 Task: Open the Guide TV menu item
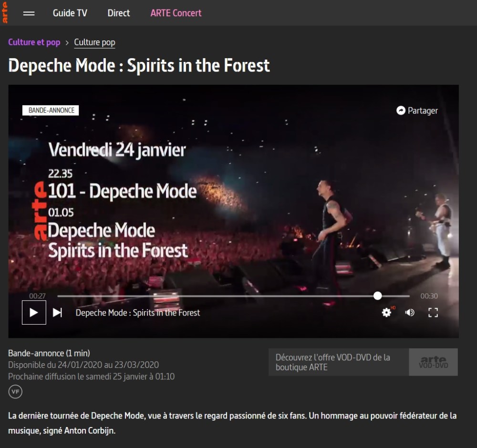pyautogui.click(x=70, y=13)
